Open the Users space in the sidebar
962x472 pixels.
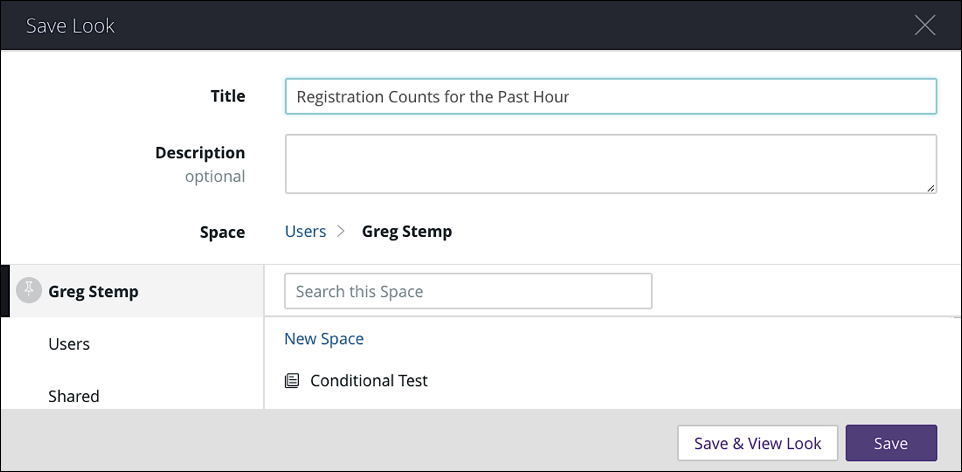[x=69, y=344]
